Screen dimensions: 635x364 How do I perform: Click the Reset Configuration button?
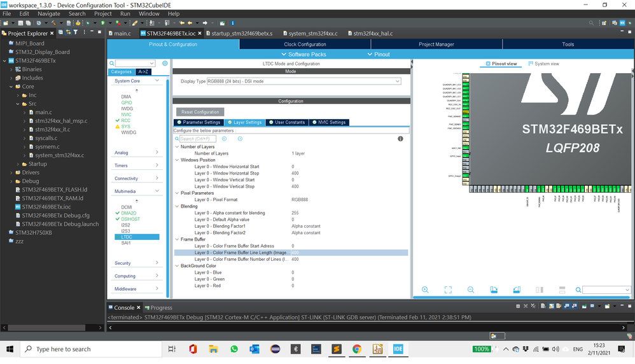coord(200,112)
